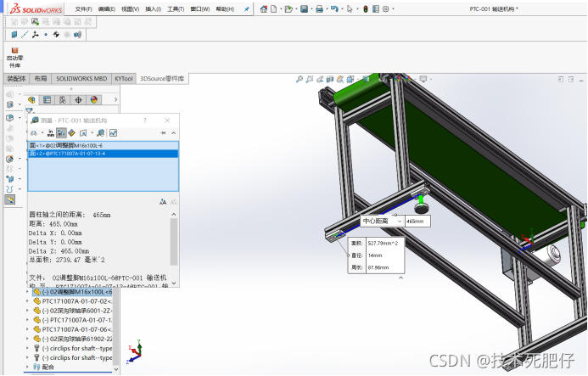Screen dimensions: 588x376
Task: Create a new document icon
Action: pos(274,9)
